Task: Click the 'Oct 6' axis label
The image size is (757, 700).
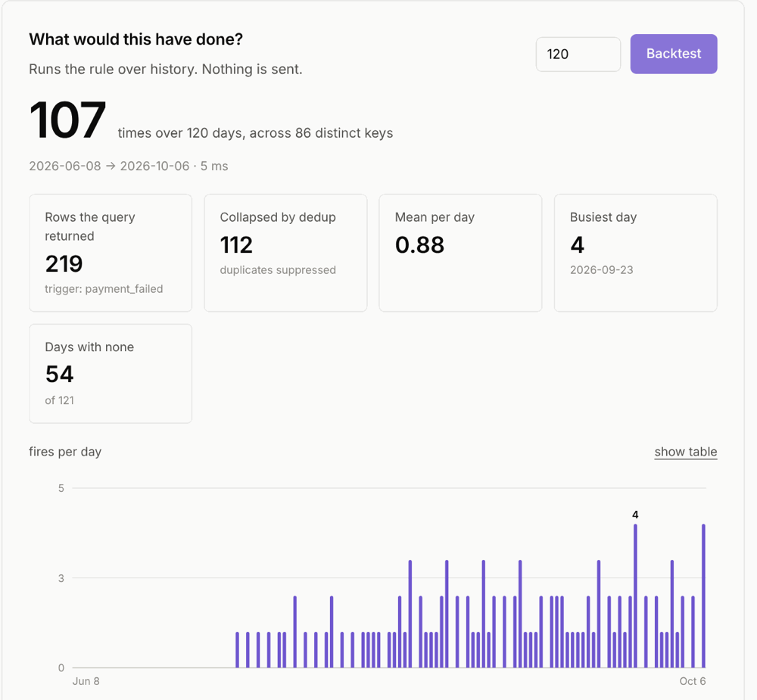Action: click(693, 681)
